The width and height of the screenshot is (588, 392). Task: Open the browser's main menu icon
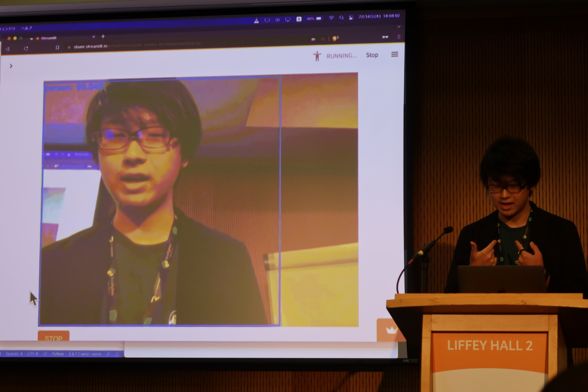[399, 37]
